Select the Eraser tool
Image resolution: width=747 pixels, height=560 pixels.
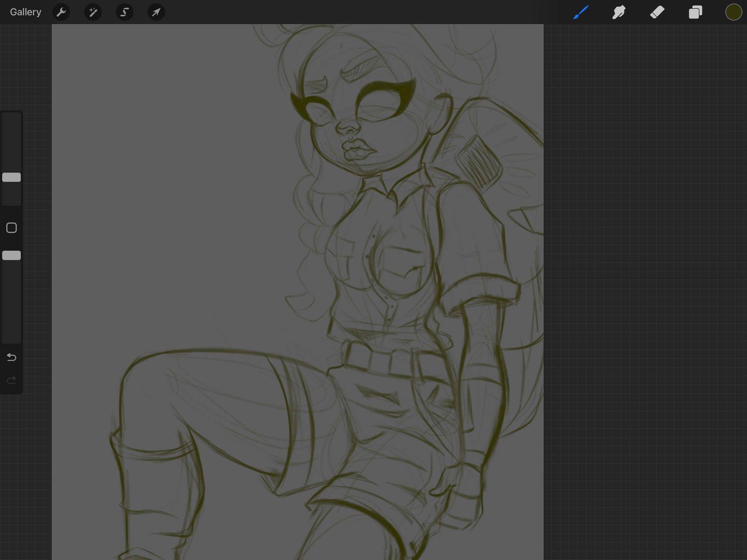tap(657, 12)
